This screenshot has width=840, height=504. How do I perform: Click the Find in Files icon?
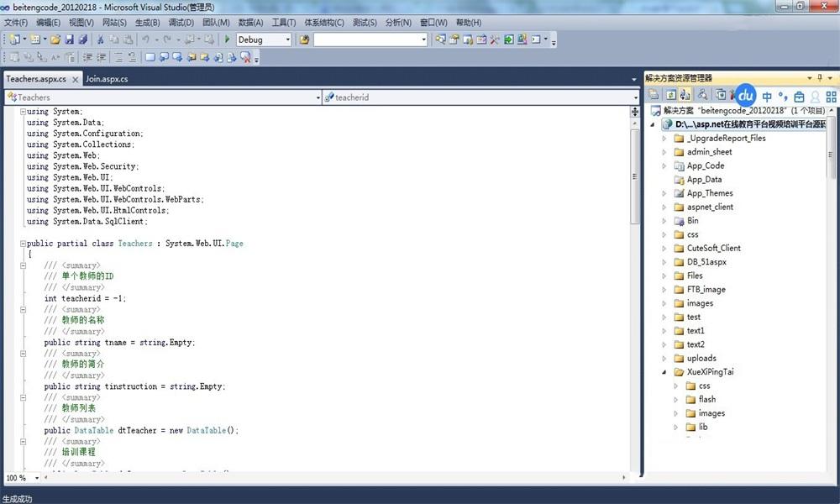point(304,39)
